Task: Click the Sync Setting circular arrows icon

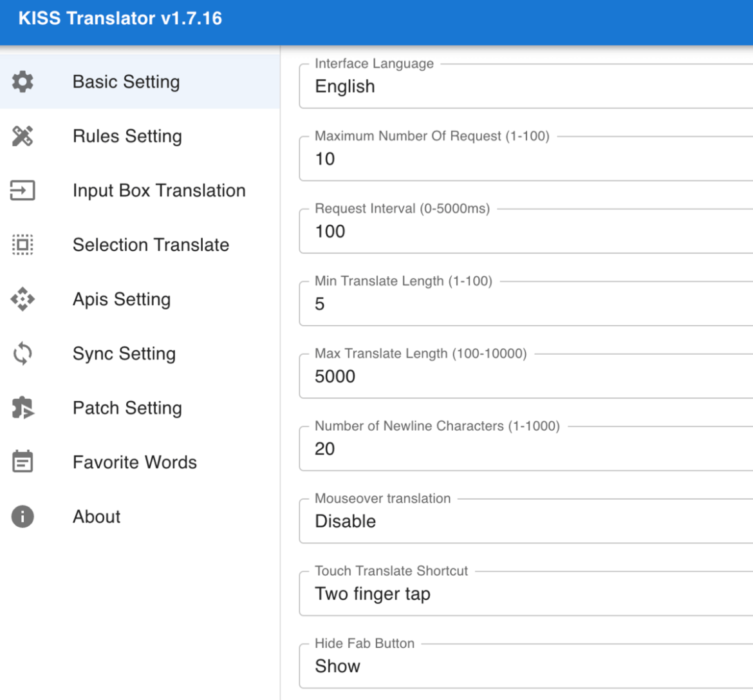Action: pos(23,354)
